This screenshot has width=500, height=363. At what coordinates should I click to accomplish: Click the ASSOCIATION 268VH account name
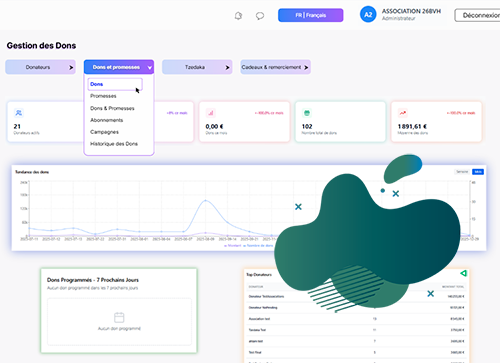tap(411, 11)
